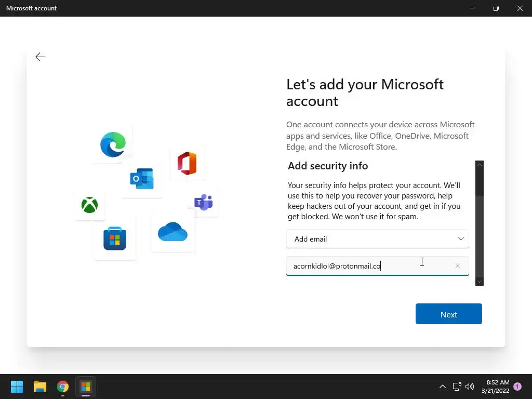
Task: Click the Outlook logo icon
Action: (142, 179)
